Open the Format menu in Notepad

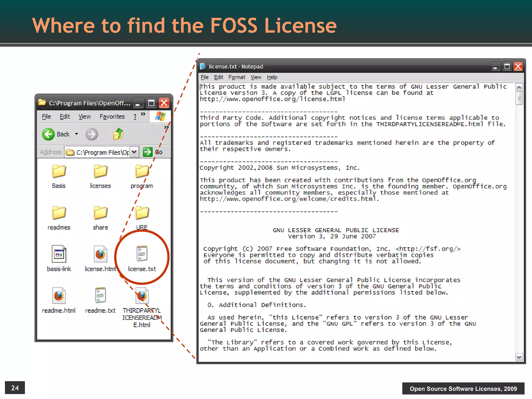(x=236, y=77)
